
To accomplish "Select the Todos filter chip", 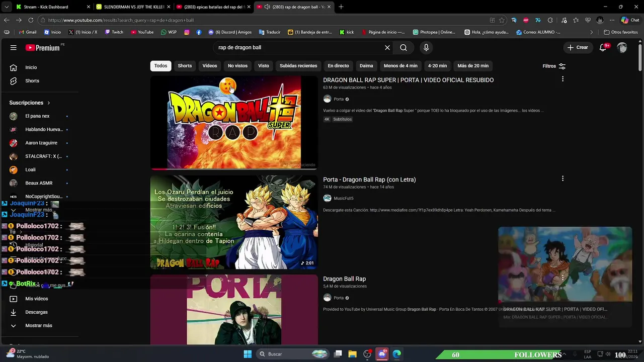I will click(x=161, y=66).
